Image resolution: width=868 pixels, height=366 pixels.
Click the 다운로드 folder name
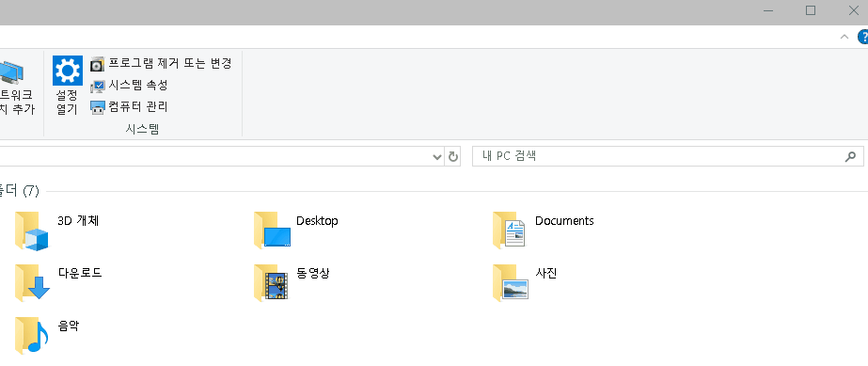(x=80, y=273)
